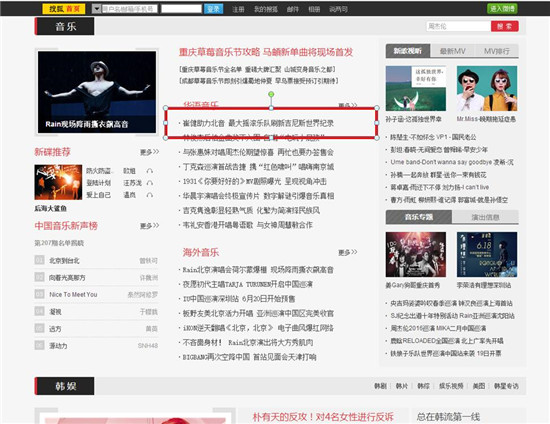Switch to the 新歌视听 tab

click(408, 51)
